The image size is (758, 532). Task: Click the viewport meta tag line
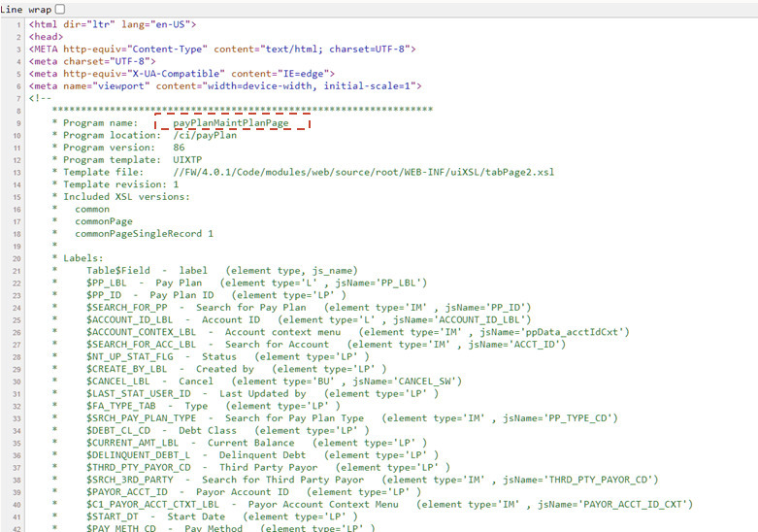(225, 86)
